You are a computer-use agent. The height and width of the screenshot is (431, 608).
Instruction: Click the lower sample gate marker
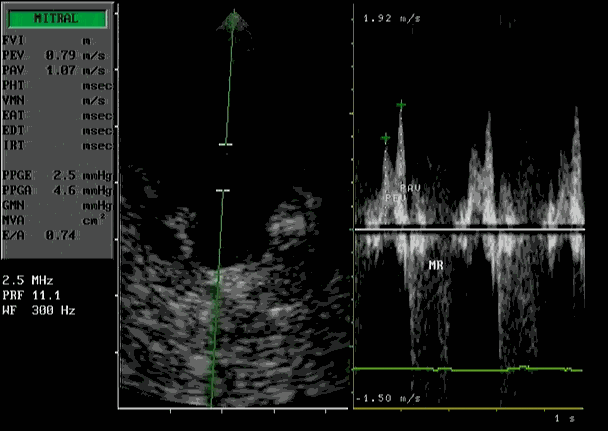222,189
